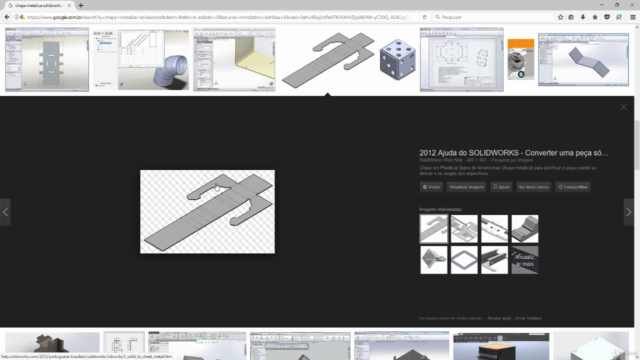The height and width of the screenshot is (360, 640).
Task: Click the Pesquisar search field
Action: coord(493,17)
